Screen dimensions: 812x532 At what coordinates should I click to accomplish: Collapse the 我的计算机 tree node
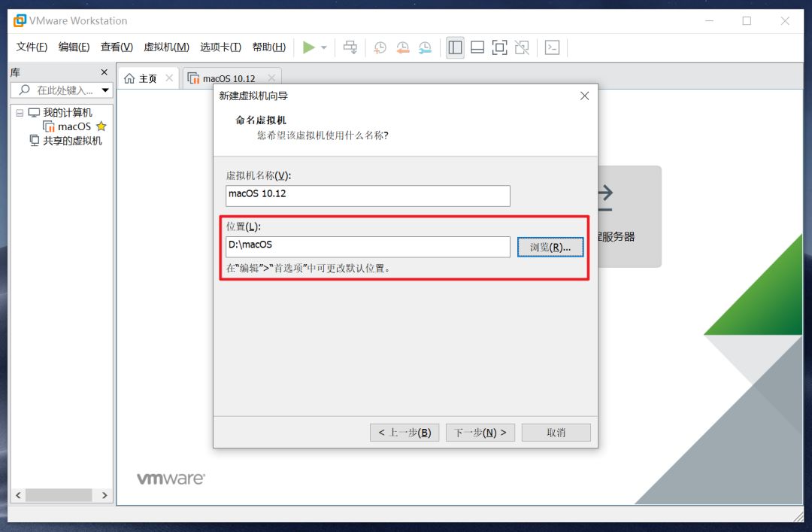20,113
